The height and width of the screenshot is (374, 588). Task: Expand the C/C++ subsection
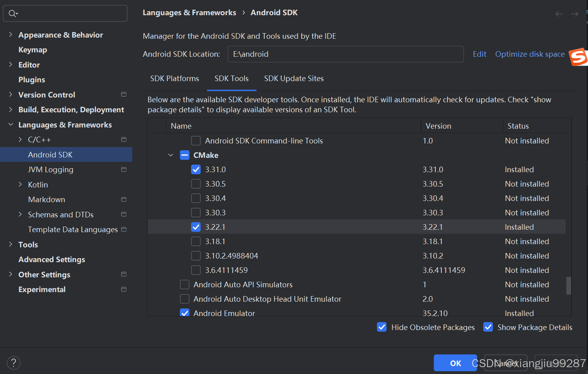[20, 139]
